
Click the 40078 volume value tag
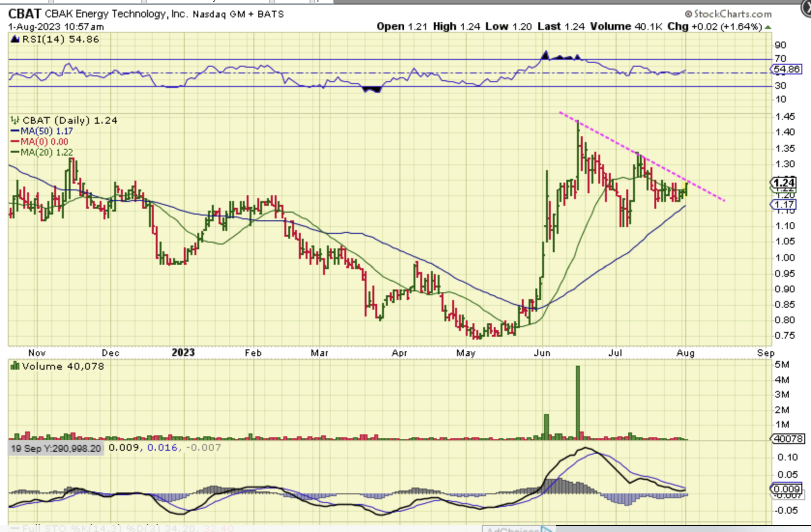(x=788, y=438)
